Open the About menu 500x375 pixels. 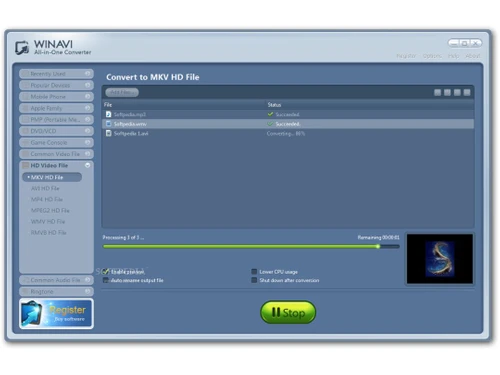click(473, 56)
